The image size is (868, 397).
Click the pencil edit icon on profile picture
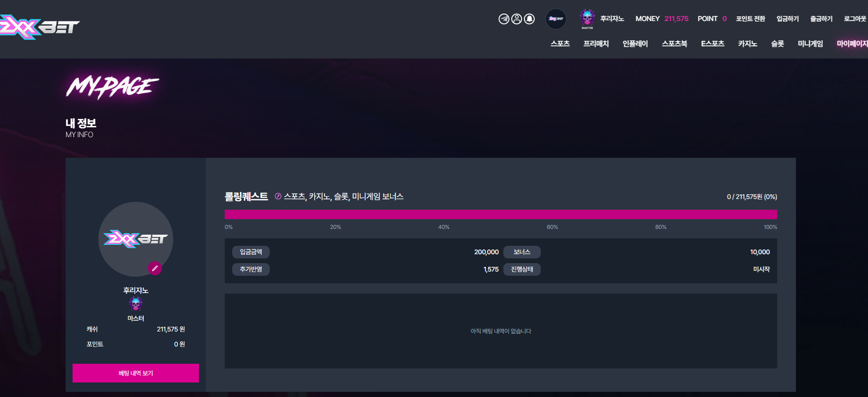155,268
